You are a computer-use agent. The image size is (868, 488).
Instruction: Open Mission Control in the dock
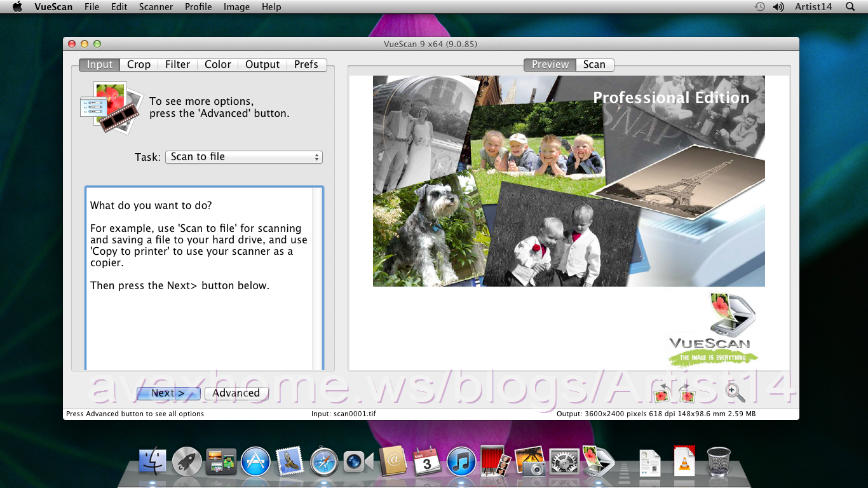(221, 462)
